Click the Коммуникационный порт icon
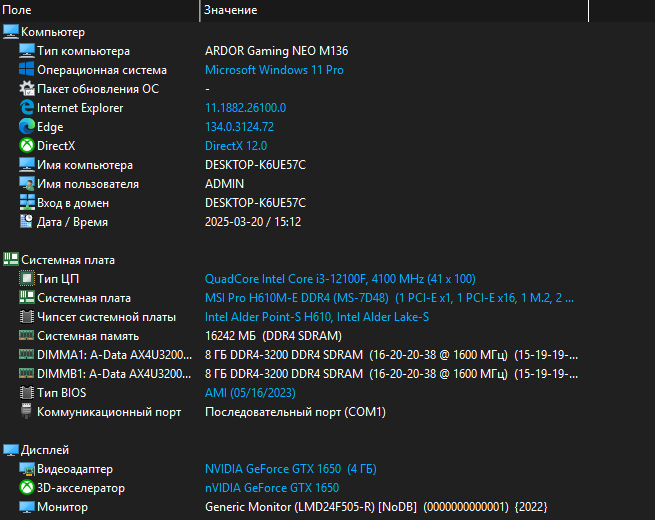The image size is (655, 520). (26, 411)
